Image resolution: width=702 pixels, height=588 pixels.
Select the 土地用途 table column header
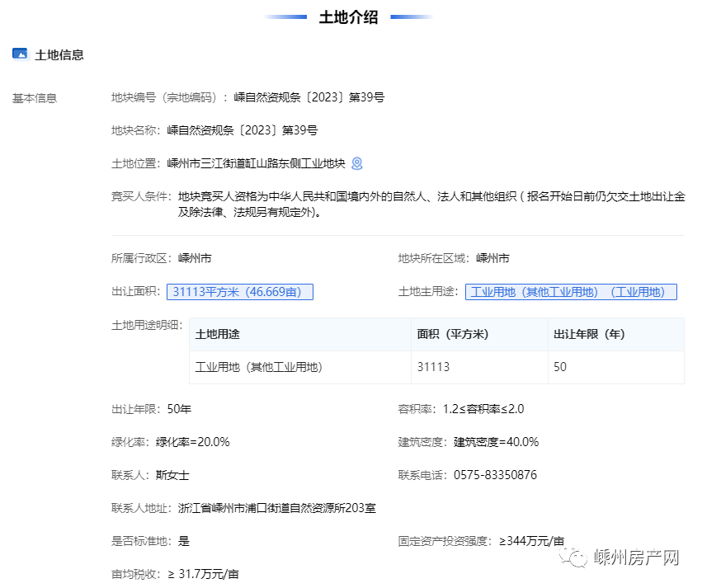point(217,334)
